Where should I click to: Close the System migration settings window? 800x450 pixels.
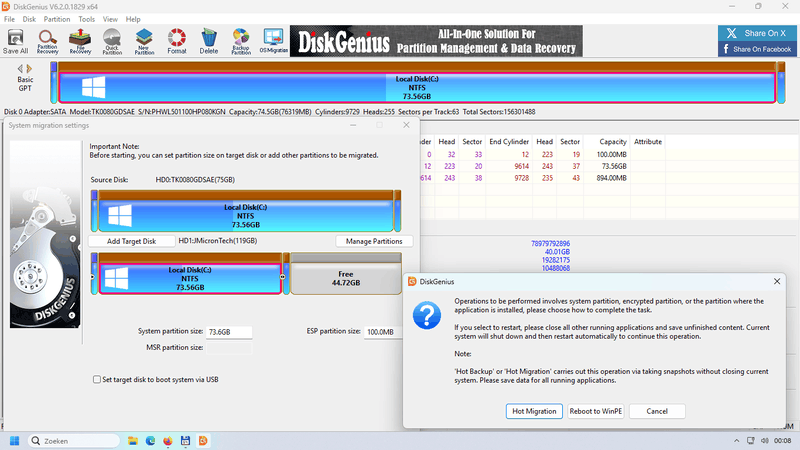point(406,125)
